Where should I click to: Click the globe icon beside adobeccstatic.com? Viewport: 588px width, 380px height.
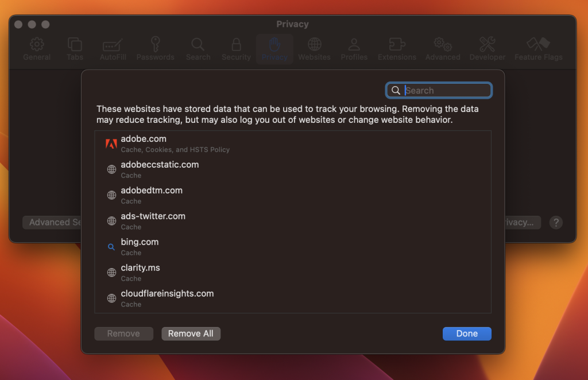[x=111, y=169]
